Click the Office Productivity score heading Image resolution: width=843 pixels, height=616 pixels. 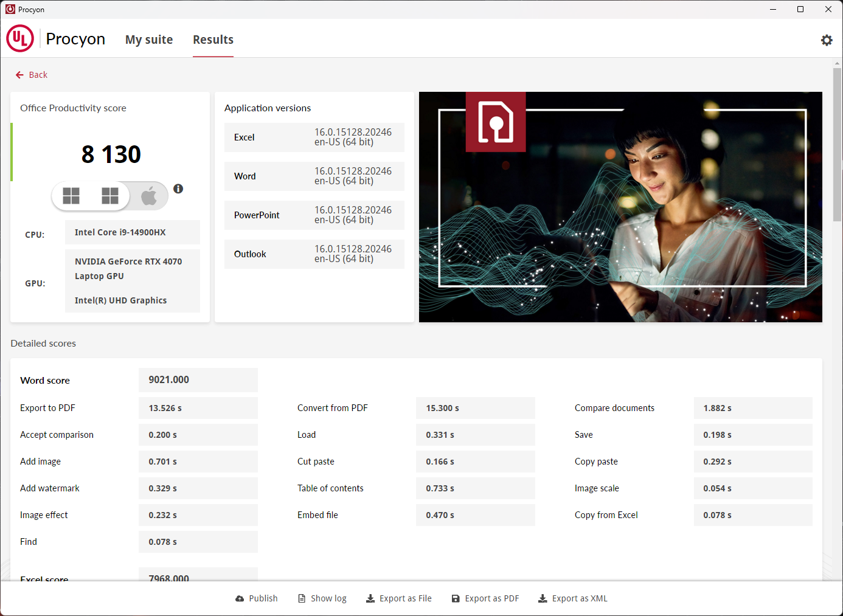(x=73, y=108)
